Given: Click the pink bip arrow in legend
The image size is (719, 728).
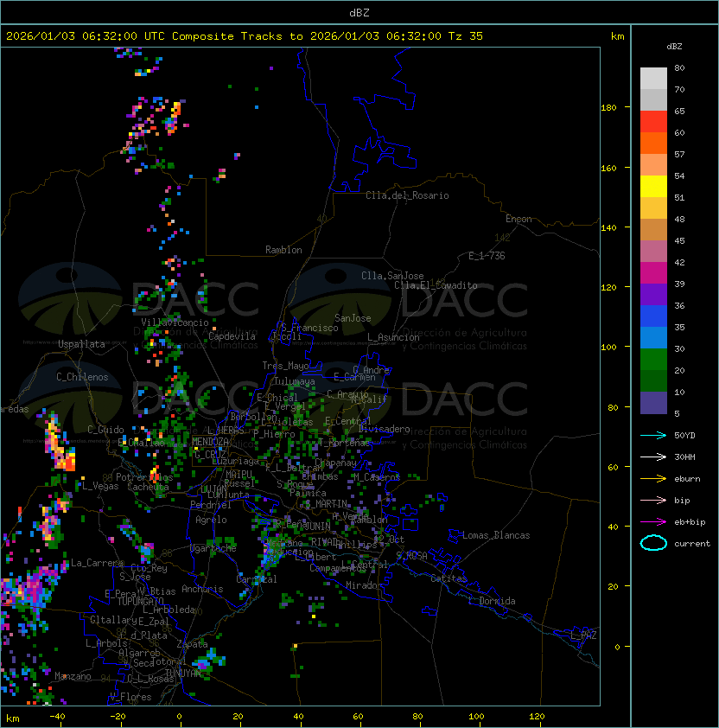Looking at the screenshot, I should click(653, 500).
